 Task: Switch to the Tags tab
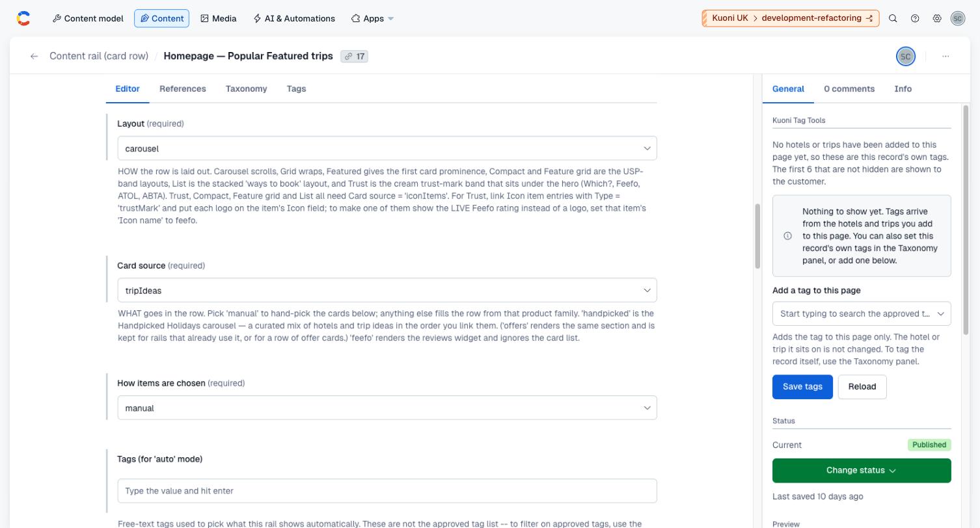point(296,89)
